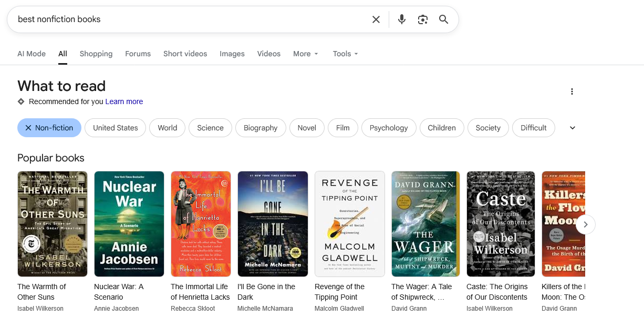Click author name Annie Jacobsen
This screenshot has width=644, height=327.
117,309
